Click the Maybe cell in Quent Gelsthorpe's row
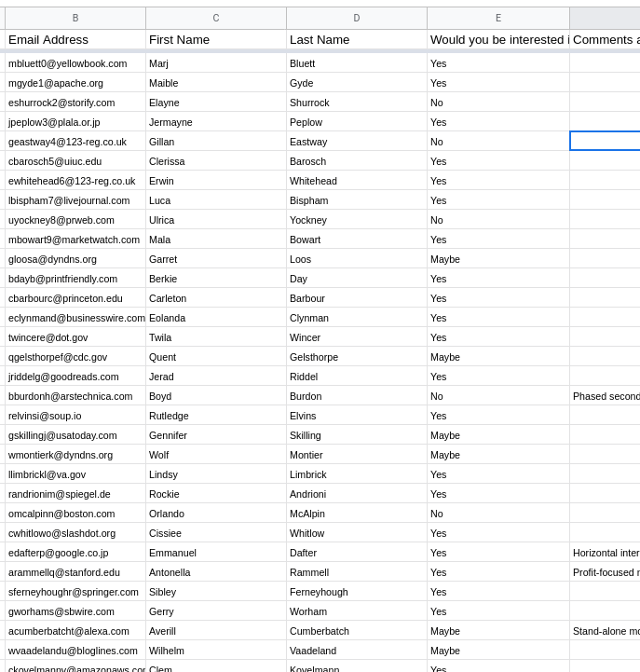Image resolution: width=640 pixels, height=672 pixels. tap(498, 357)
